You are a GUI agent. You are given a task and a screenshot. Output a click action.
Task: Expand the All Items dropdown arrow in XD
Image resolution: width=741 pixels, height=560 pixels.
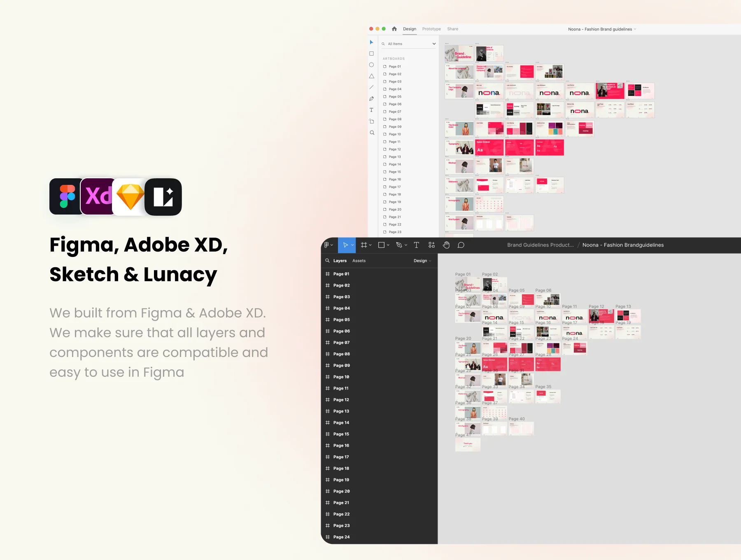click(x=434, y=44)
